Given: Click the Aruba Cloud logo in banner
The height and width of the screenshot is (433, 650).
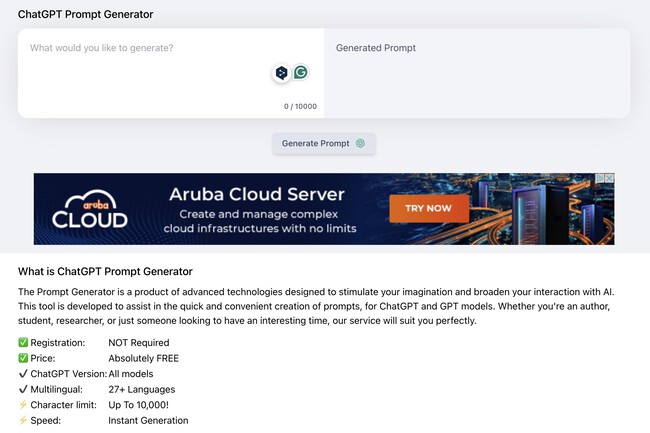Looking at the screenshot, I should pos(90,209).
